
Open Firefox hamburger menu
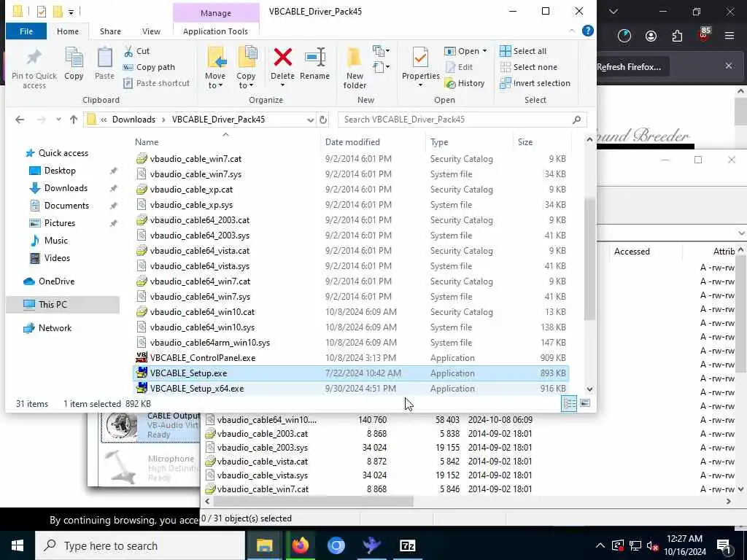pos(729,36)
